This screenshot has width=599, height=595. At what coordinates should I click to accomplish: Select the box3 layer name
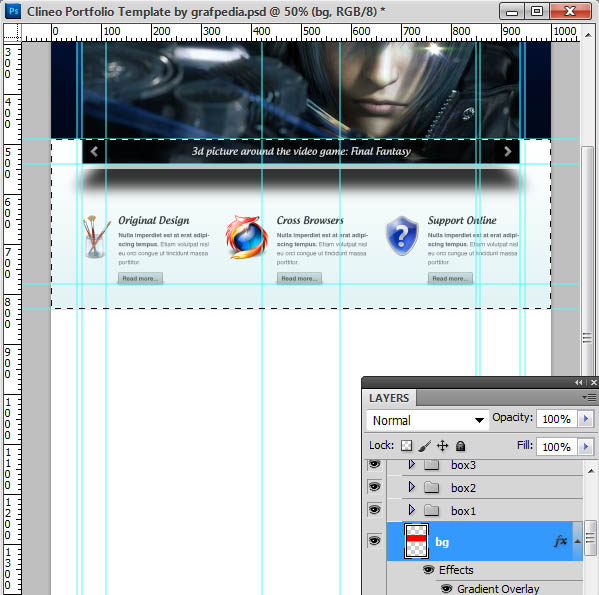463,465
